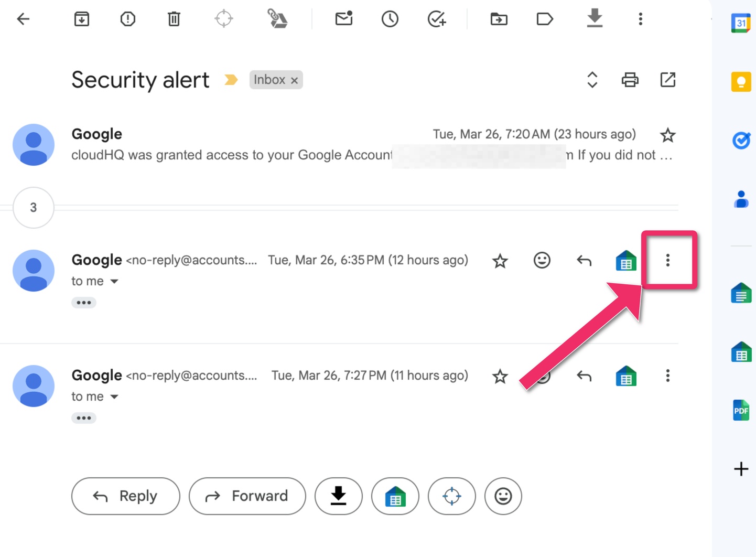Delete conversation with trash icon

174,19
